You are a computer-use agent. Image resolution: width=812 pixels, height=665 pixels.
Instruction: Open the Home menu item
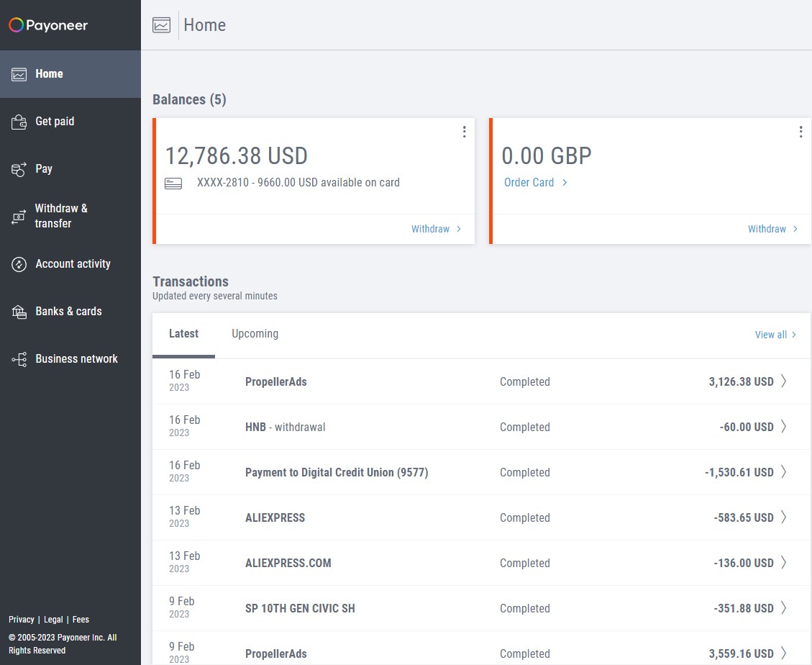click(x=70, y=74)
